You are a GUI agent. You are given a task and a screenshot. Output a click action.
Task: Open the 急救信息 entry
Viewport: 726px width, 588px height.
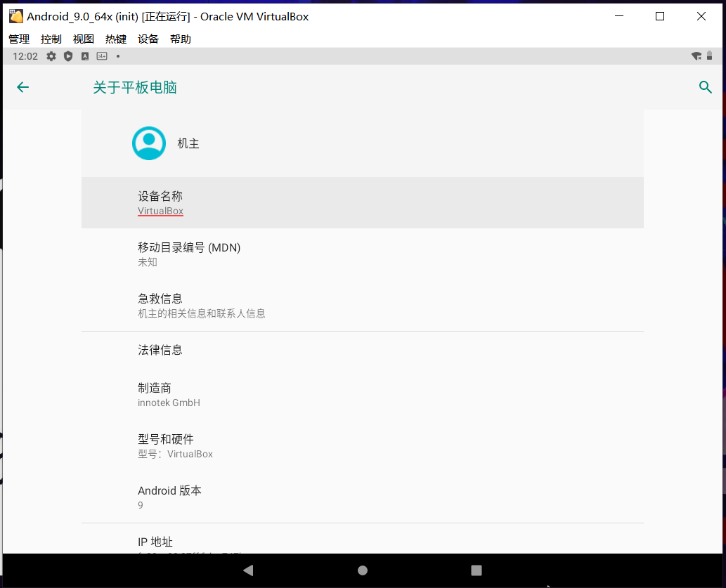(x=363, y=306)
